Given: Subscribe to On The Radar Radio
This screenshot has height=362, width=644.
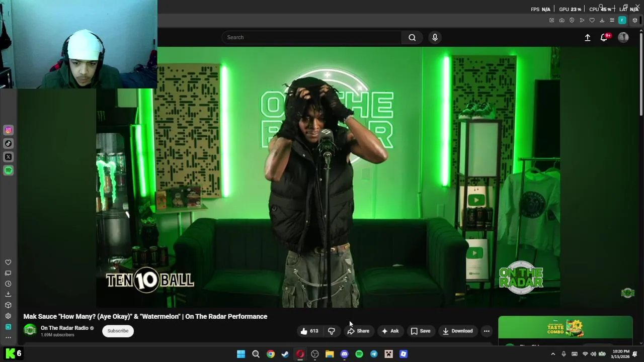Looking at the screenshot, I should (x=118, y=331).
